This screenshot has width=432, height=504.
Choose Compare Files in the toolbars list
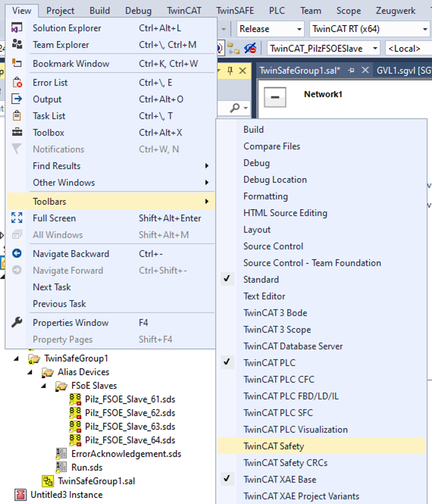coord(321,146)
